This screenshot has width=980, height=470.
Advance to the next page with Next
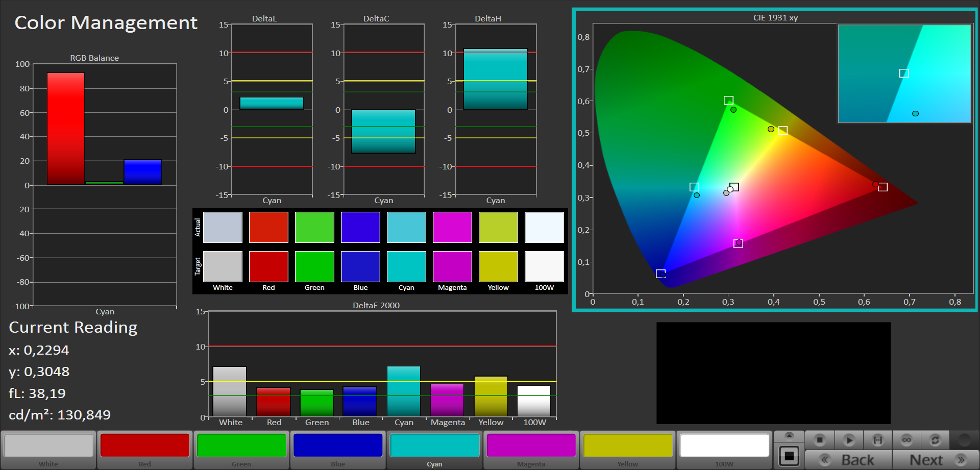[936, 460]
